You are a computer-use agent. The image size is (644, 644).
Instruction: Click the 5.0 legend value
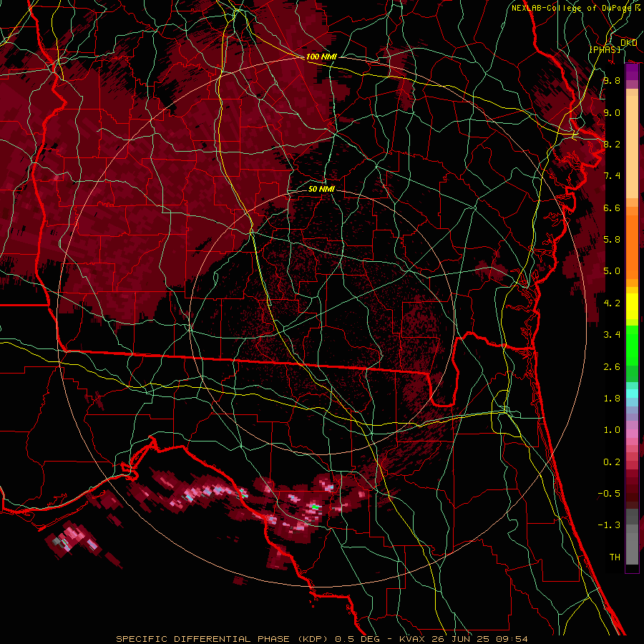[612, 271]
